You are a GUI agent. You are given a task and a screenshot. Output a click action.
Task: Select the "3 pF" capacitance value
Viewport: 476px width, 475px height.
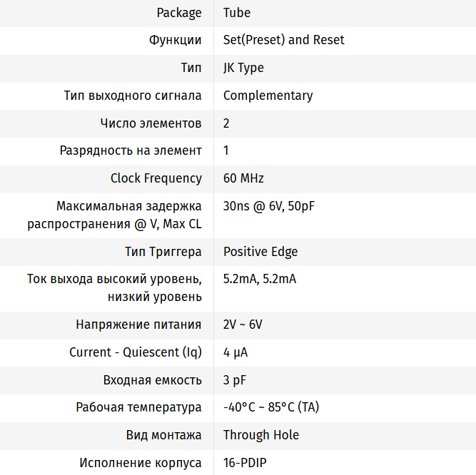235,380
